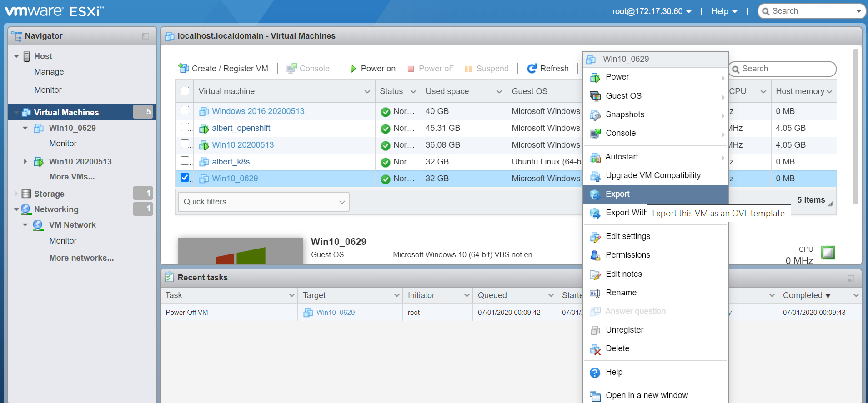
Task: Click the VM list Search field
Action: coord(782,69)
